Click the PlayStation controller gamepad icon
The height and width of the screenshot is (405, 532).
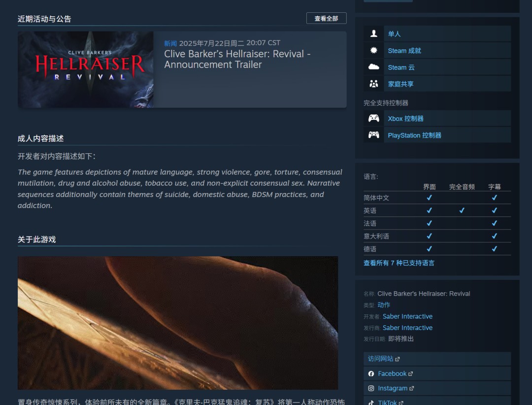[373, 135]
